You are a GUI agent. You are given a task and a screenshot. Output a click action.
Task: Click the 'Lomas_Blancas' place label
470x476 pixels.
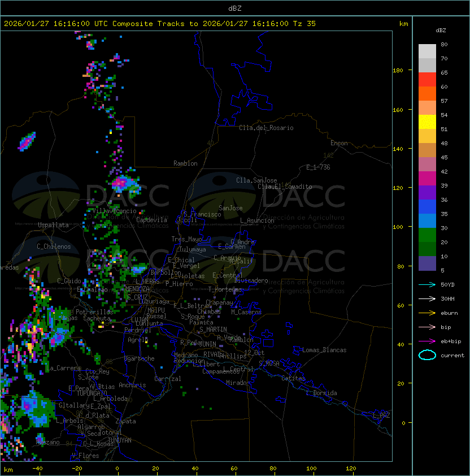[324, 350]
